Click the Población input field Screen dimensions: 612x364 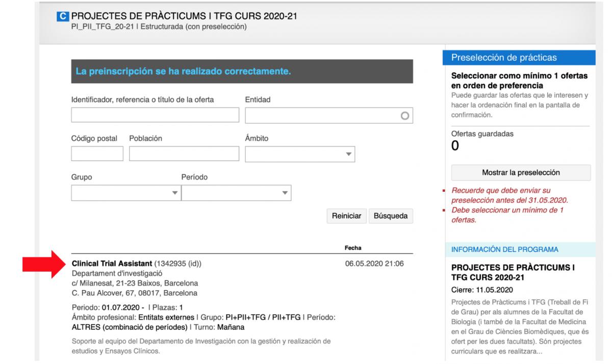184,153
